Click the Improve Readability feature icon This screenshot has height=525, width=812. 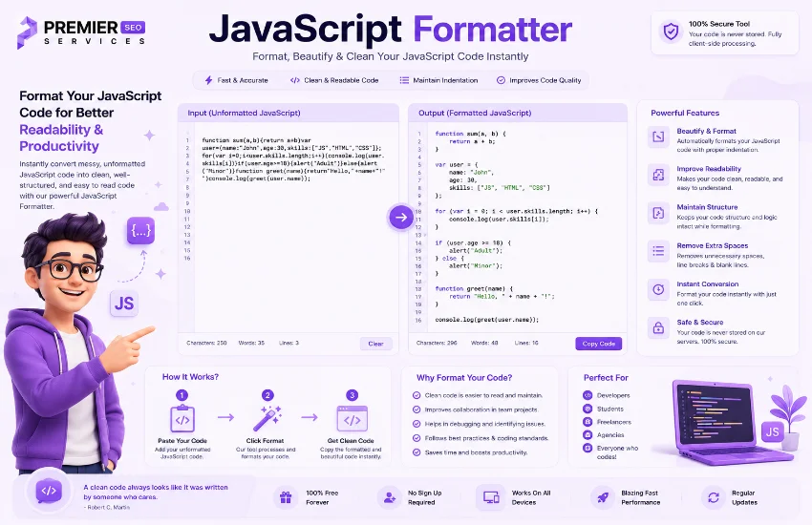tap(658, 175)
